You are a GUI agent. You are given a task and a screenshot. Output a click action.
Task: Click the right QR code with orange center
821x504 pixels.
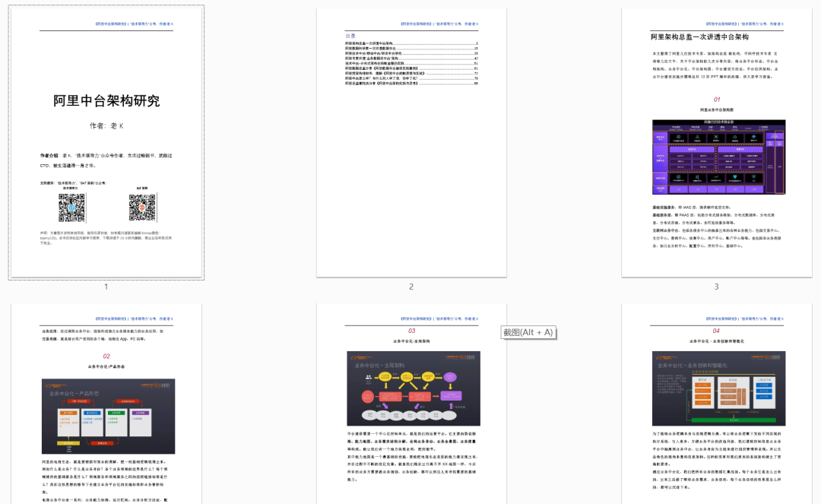142,208
